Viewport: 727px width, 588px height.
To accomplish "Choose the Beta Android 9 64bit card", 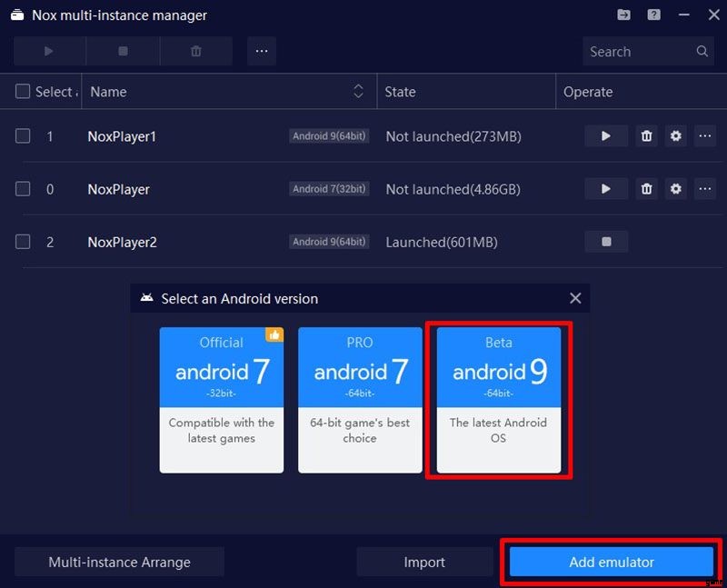I will [499, 400].
